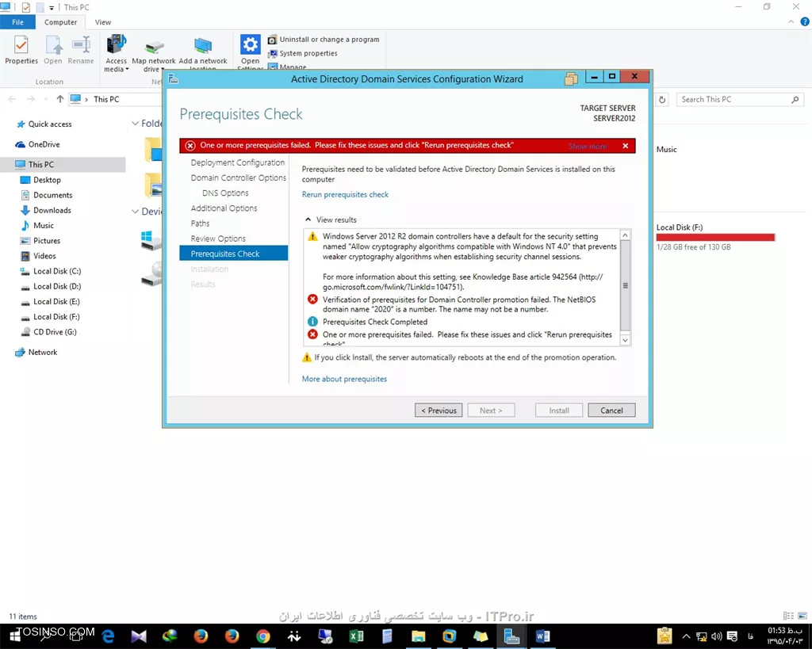The image size is (812, 649).
Task: Click the search magnifier icon
Action: 795,99
